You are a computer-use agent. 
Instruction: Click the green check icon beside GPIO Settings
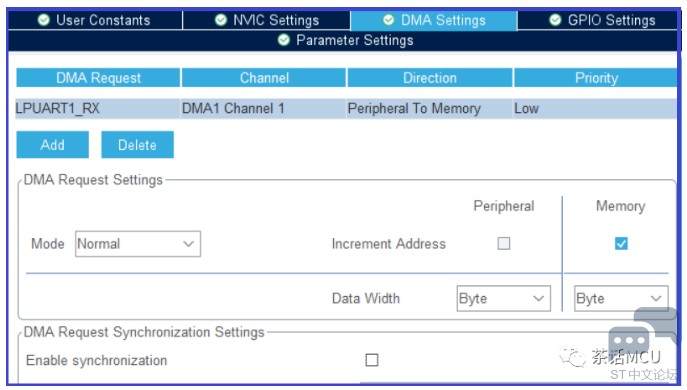[555, 20]
